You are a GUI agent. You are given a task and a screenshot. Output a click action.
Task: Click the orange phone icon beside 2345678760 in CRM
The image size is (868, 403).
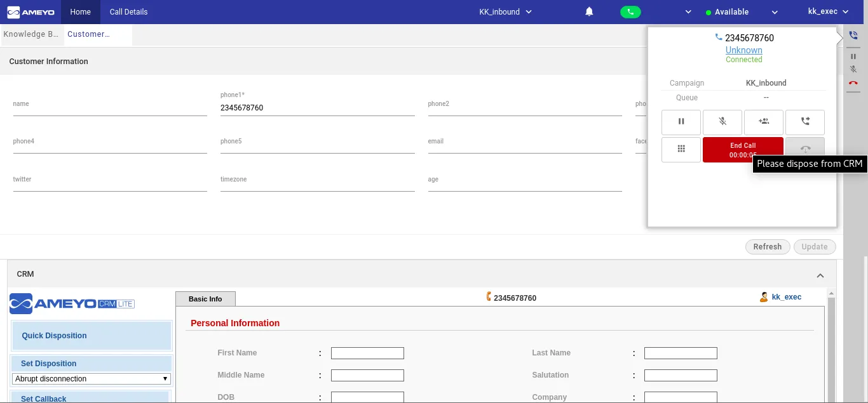489,296
